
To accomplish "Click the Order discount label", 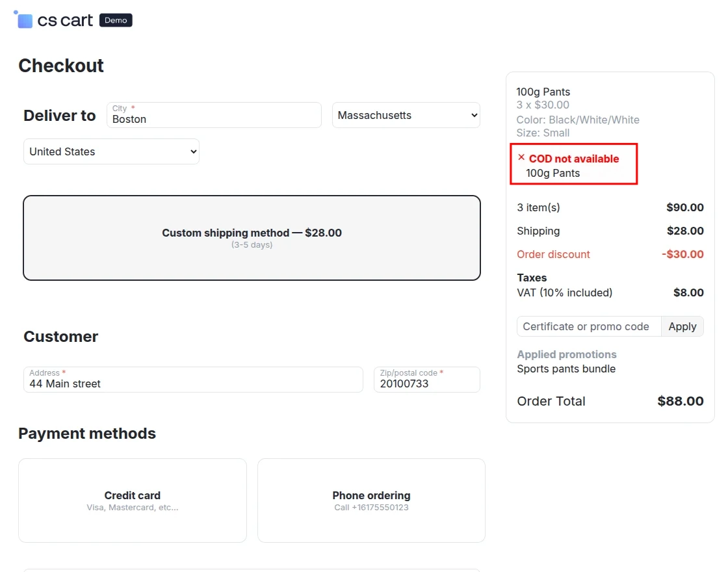I will point(554,254).
